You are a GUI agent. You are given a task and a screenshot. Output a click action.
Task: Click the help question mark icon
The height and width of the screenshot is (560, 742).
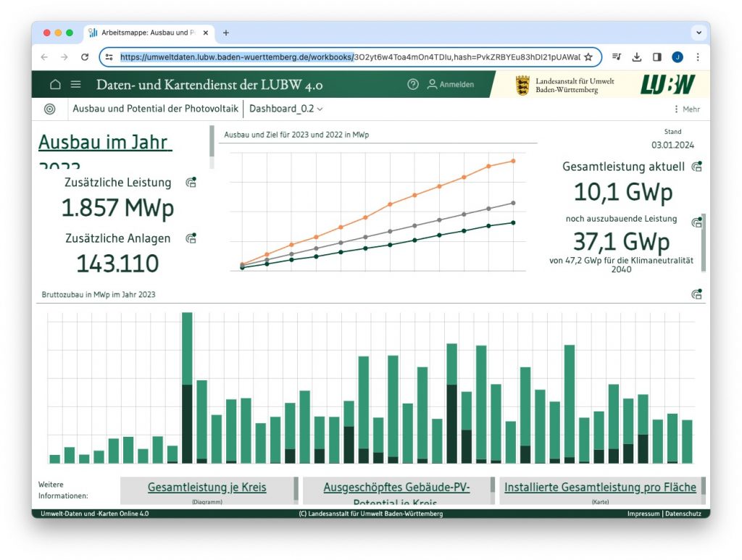point(413,85)
